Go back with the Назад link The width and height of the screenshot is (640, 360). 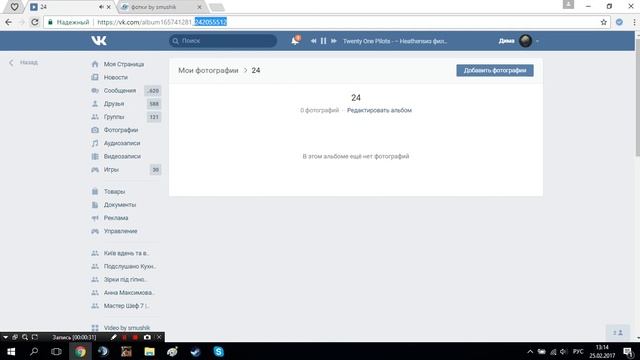pos(24,62)
